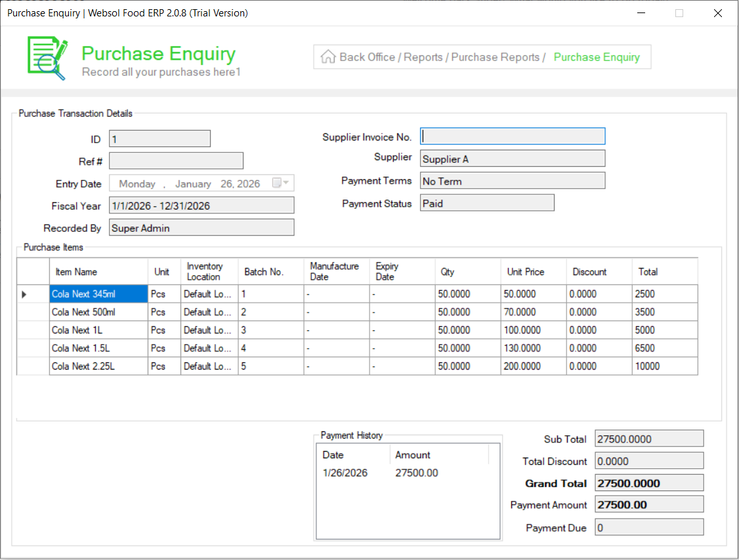This screenshot has height=560, width=739.
Task: Click the Inventory Location column header
Action: coord(209,272)
